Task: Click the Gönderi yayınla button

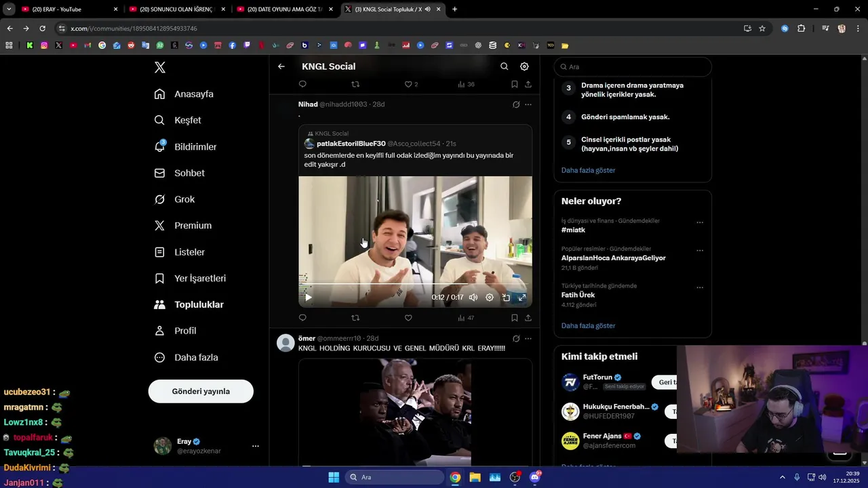Action: tap(201, 391)
